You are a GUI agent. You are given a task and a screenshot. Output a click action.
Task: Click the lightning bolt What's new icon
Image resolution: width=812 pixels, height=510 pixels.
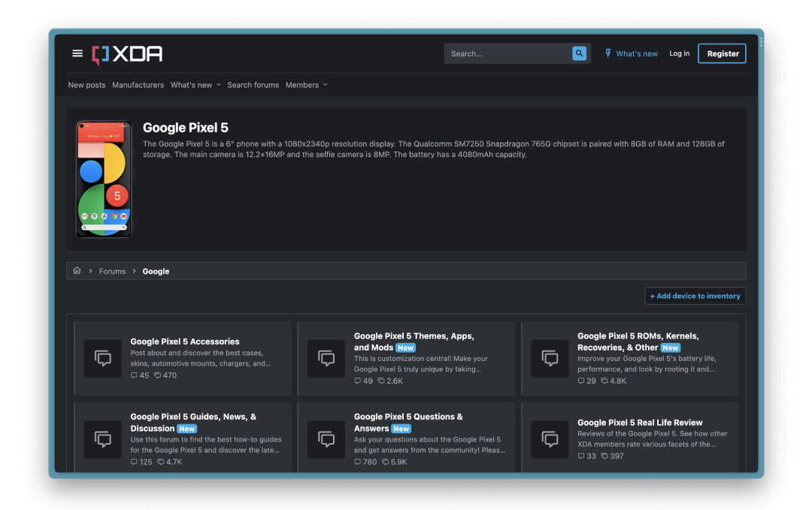[x=608, y=53]
